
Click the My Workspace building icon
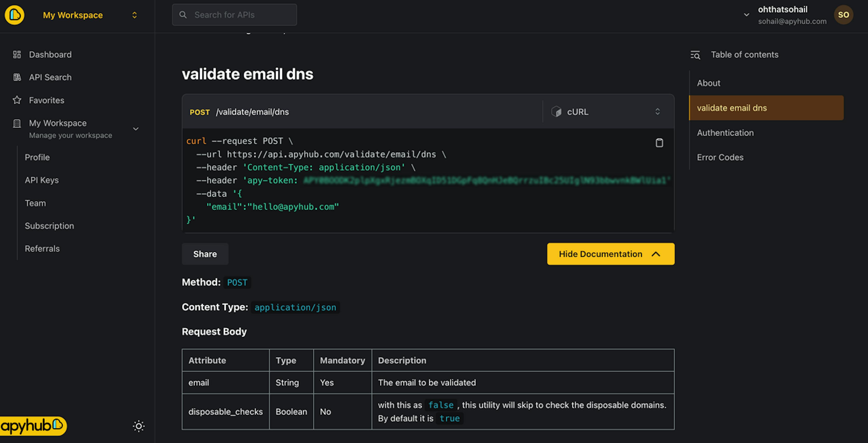(17, 123)
